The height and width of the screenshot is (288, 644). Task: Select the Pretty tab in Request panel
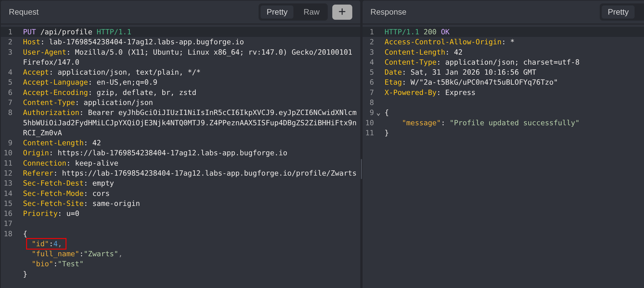point(277,12)
